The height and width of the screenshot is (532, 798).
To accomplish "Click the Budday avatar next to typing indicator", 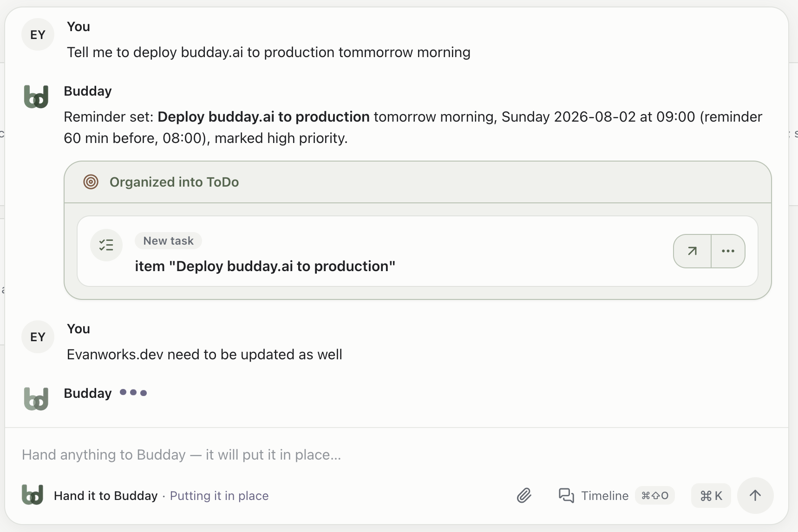I will (x=36, y=399).
